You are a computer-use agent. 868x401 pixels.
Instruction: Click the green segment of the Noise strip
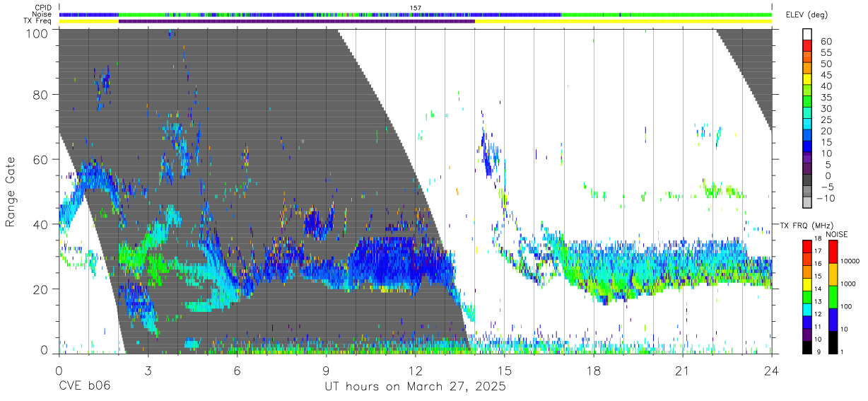[x=667, y=14]
